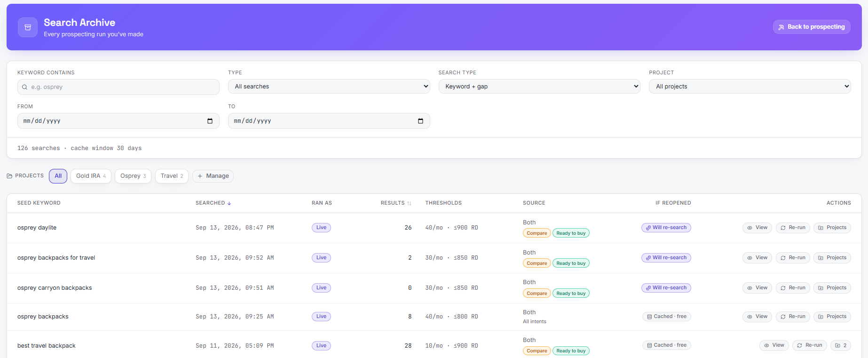Open the Project dropdown showing All projects

click(750, 87)
